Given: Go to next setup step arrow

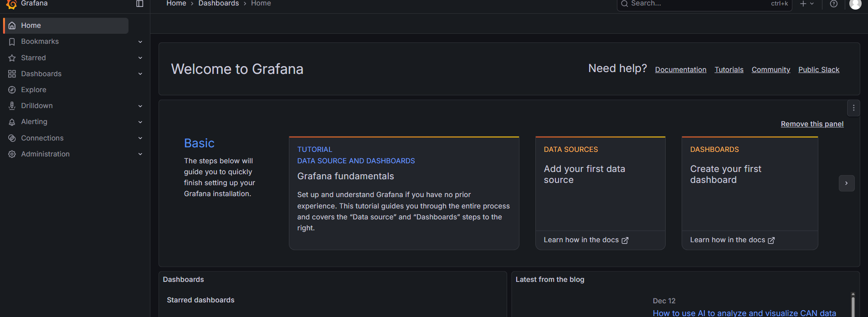Looking at the screenshot, I should tap(846, 183).
